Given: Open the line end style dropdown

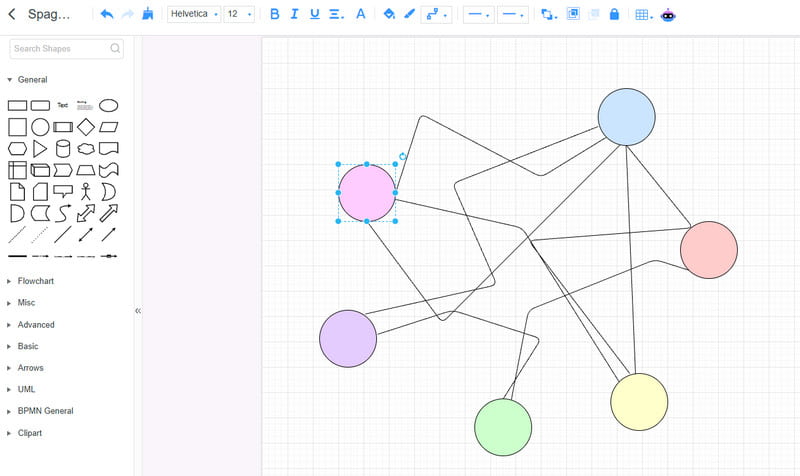Looking at the screenshot, I should click(513, 15).
